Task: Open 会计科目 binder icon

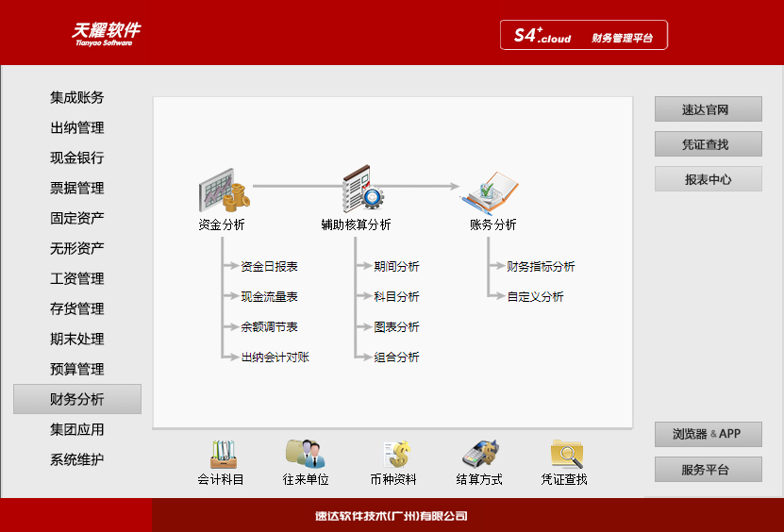Action: pos(222,454)
